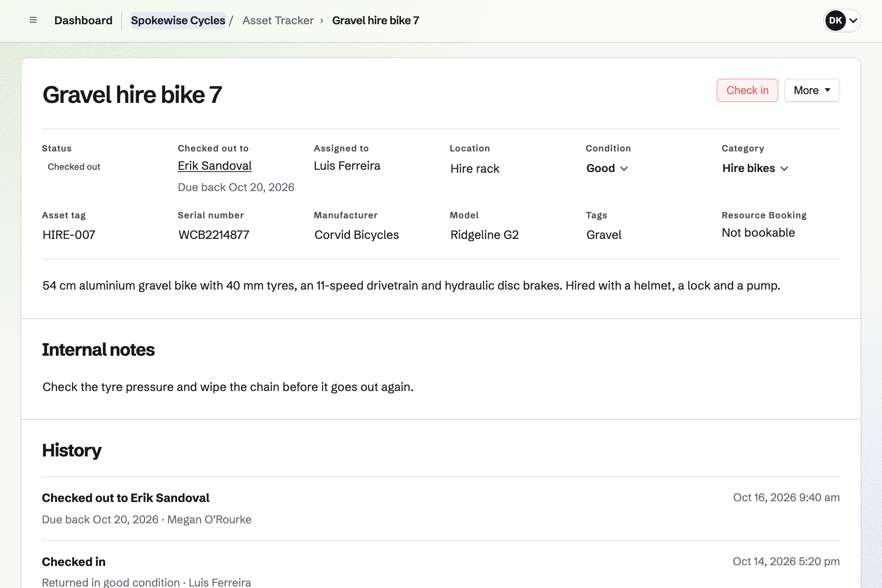
Task: Open the More actions dropdown
Action: [812, 90]
